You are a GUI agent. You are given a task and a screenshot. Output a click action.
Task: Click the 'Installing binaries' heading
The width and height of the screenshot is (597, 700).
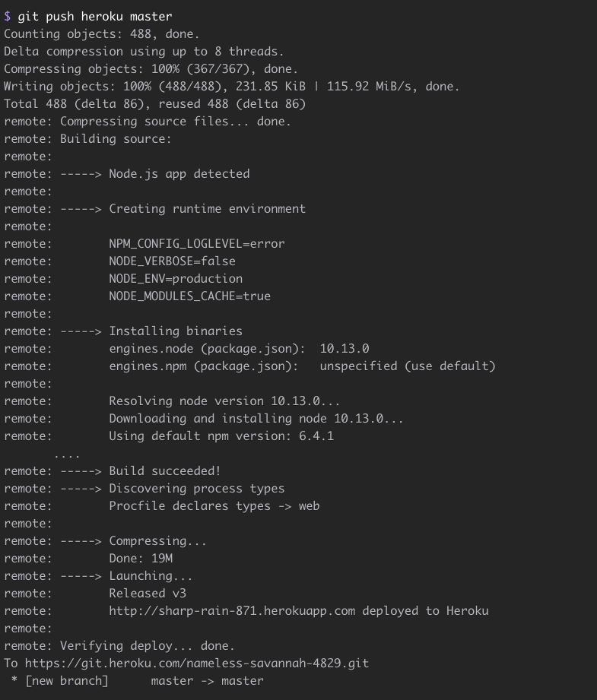tap(175, 331)
